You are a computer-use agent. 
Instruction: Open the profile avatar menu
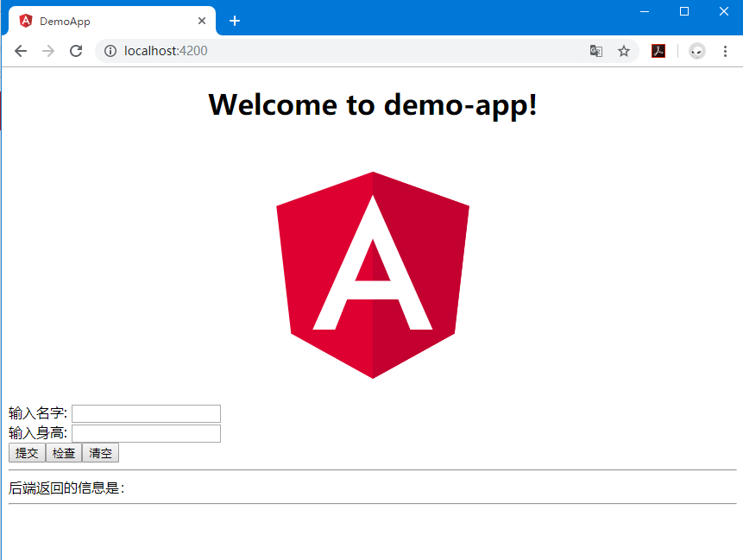697,51
